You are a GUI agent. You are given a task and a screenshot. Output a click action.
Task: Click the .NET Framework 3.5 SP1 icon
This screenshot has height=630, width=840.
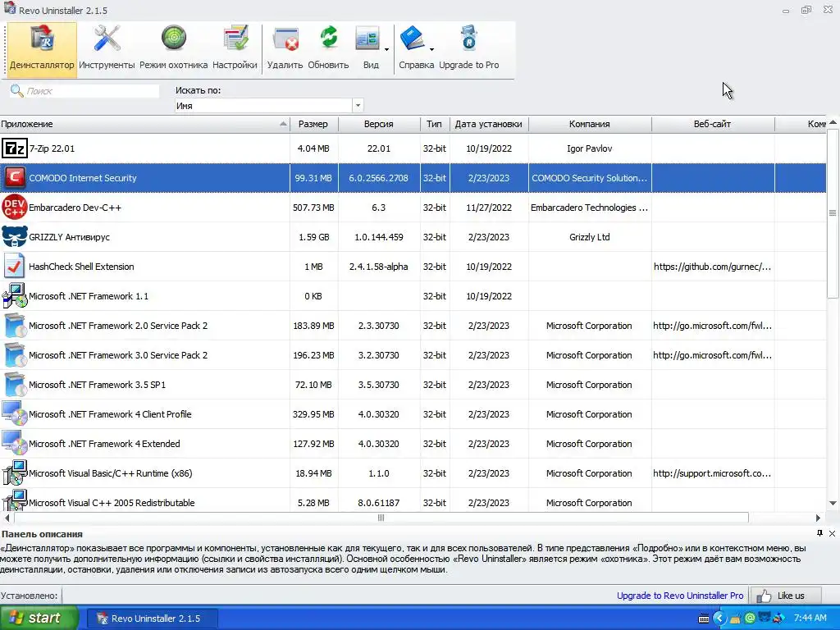click(x=15, y=384)
